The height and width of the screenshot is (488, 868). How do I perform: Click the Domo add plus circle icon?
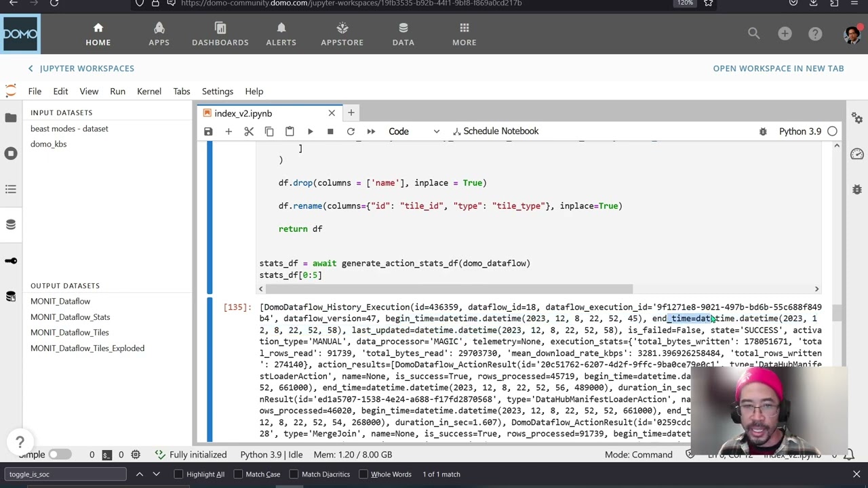pyautogui.click(x=785, y=33)
